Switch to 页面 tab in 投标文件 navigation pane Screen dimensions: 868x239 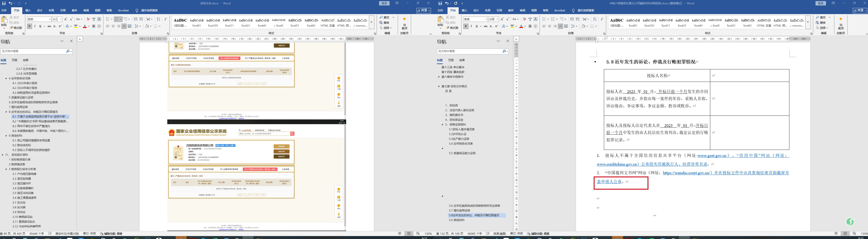pyautogui.click(x=15, y=60)
